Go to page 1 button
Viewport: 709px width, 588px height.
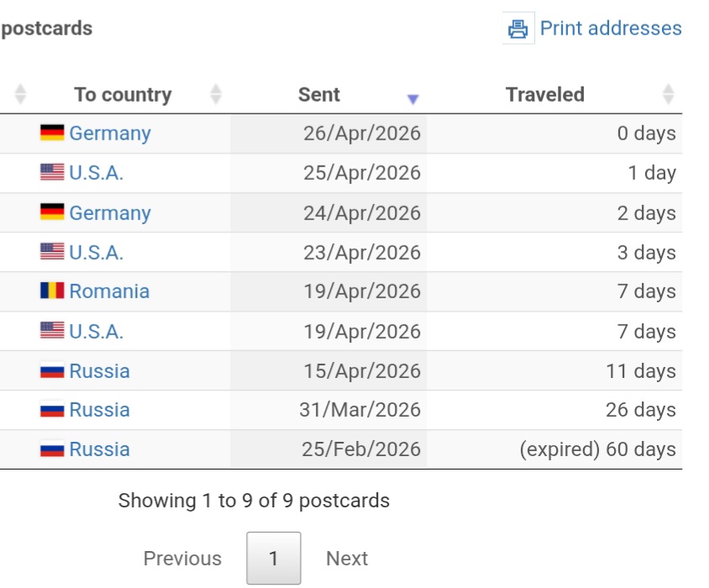point(274,558)
